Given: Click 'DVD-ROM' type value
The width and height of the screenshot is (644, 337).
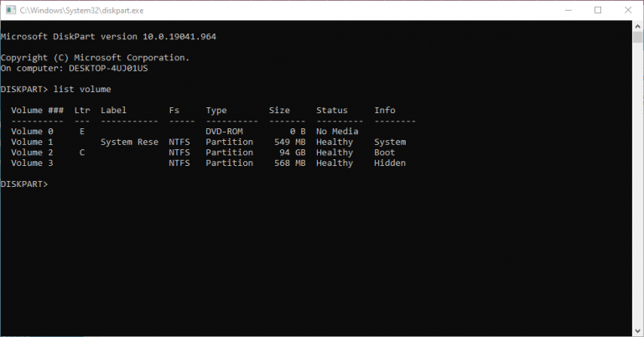Looking at the screenshot, I should tap(224, 132).
